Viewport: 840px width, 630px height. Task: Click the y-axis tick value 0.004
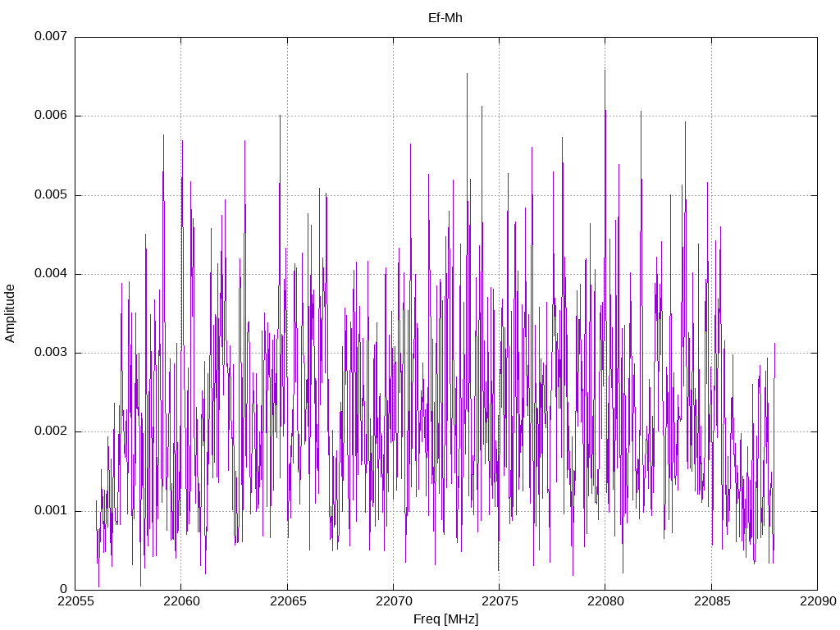coord(51,273)
